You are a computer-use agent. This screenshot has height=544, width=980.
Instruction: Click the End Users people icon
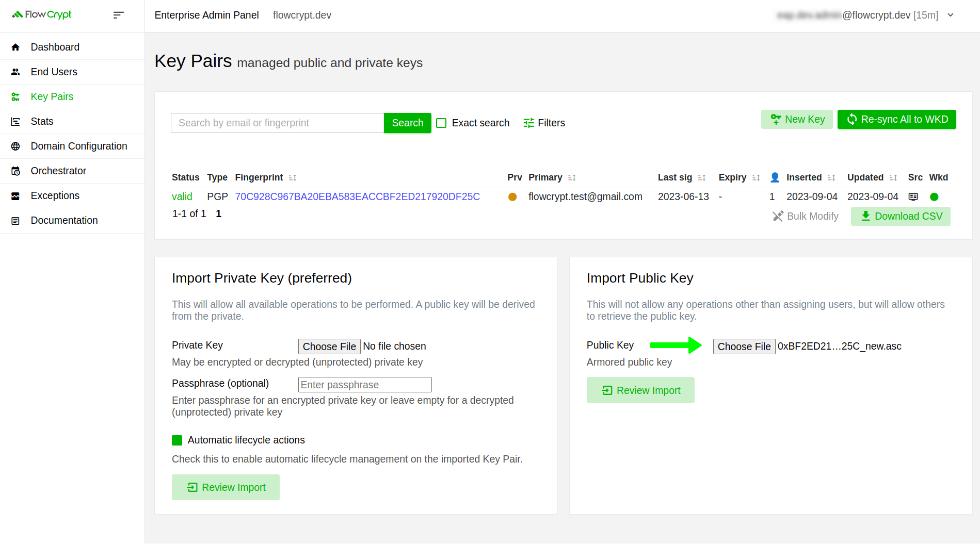coord(15,72)
